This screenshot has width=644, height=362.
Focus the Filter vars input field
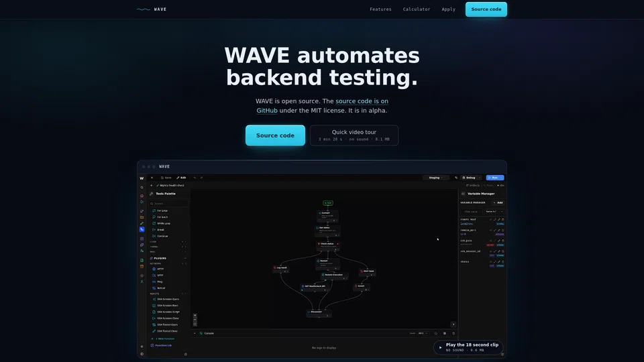coord(471,212)
